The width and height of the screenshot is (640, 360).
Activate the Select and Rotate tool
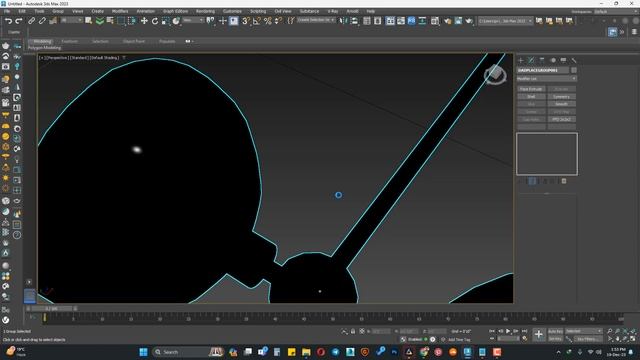pos(155,21)
